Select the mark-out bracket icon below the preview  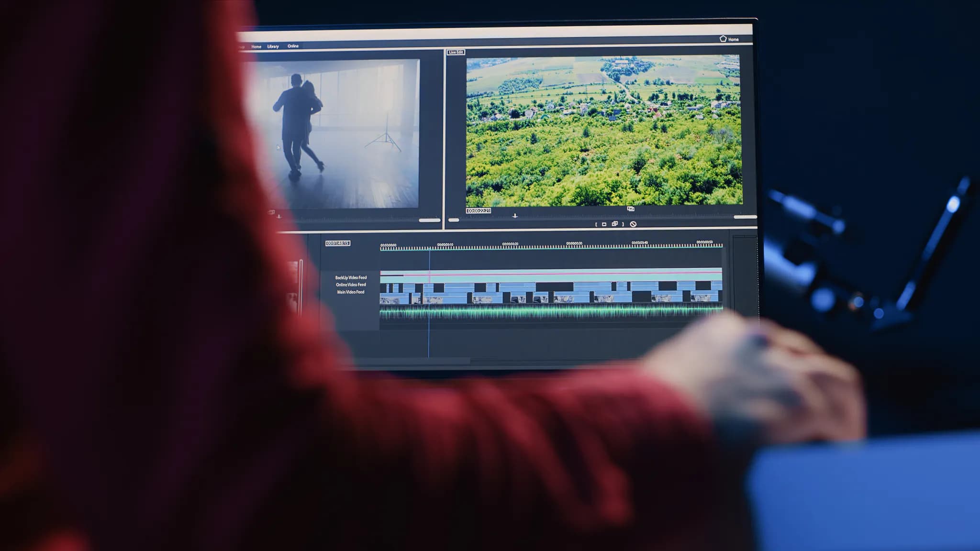point(623,224)
